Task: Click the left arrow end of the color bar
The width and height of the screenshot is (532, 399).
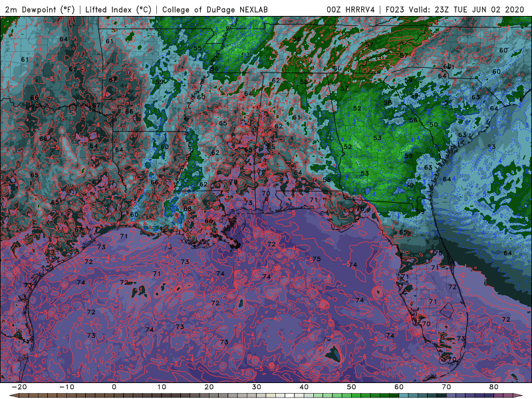Action: click(x=13, y=396)
